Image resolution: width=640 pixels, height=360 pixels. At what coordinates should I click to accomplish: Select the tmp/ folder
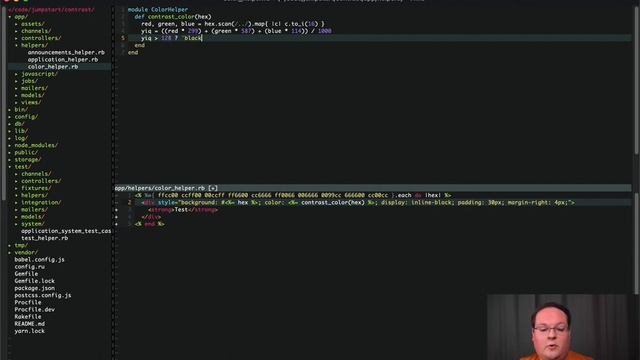21,245
